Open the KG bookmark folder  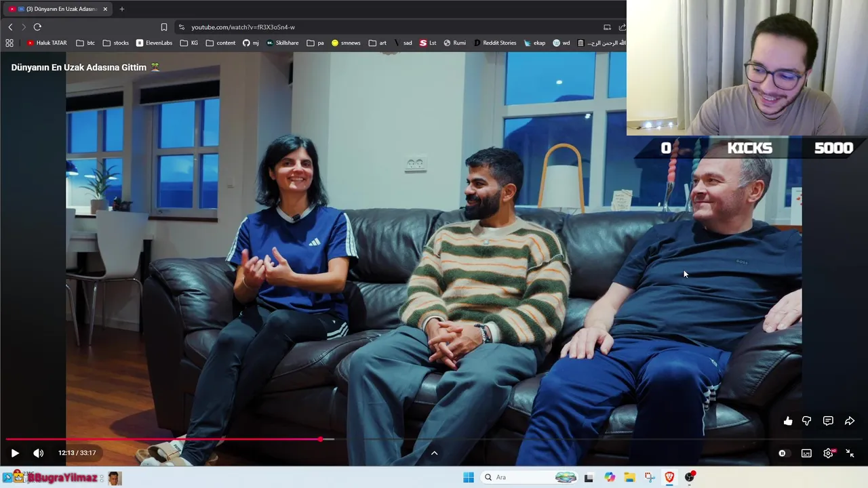pyautogui.click(x=189, y=43)
